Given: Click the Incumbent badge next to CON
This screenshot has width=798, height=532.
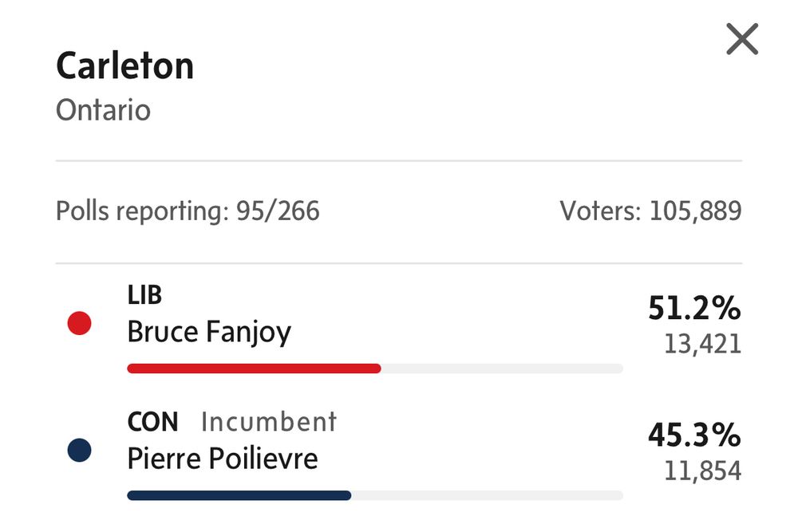Looking at the screenshot, I should 267,422.
